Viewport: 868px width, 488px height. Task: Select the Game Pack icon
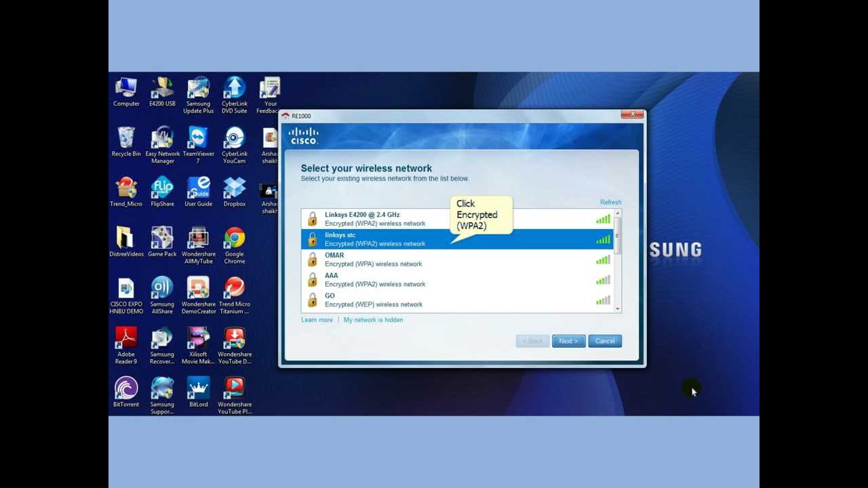tap(162, 243)
